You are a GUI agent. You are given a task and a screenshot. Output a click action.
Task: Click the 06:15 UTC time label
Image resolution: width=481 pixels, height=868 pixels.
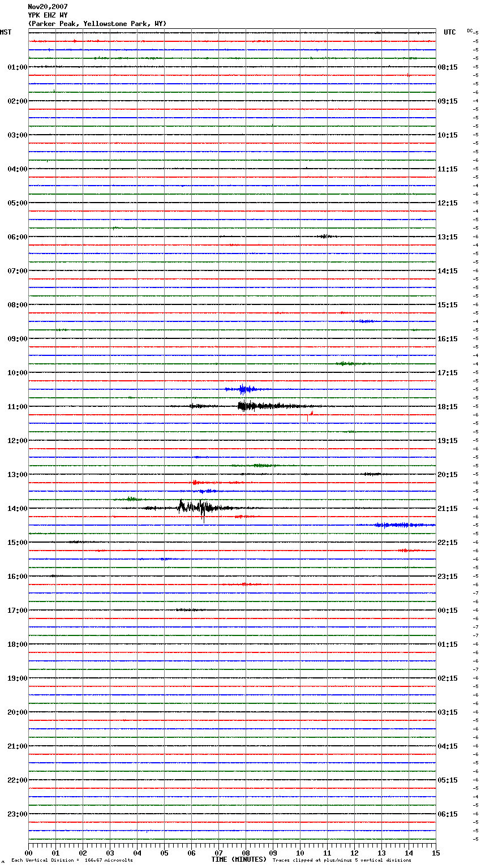[448, 814]
